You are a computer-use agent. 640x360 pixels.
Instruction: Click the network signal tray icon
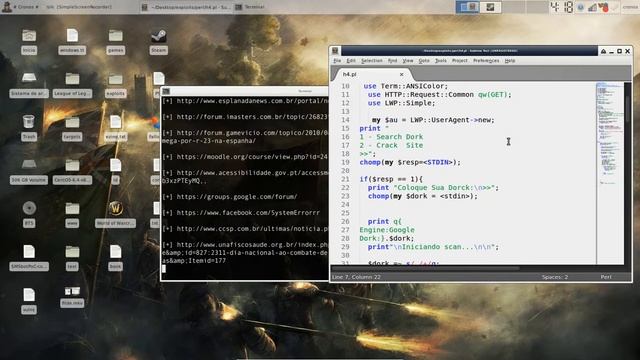coord(592,7)
